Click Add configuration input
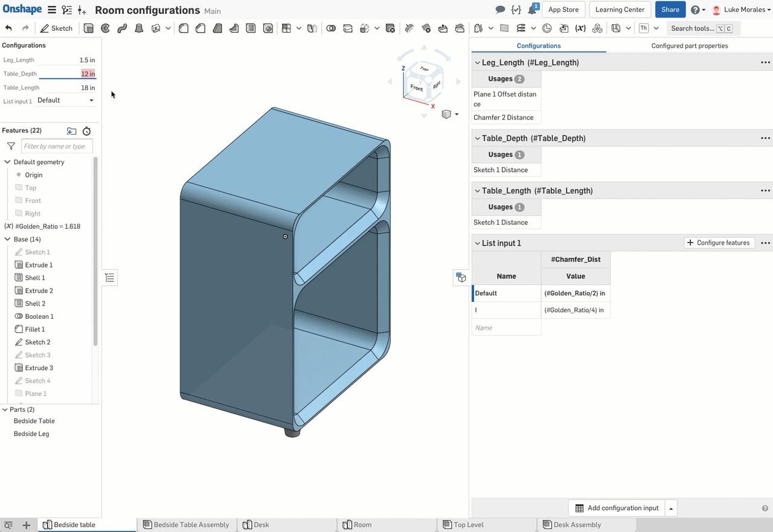Screen dimensions: 773x532 point(617,507)
